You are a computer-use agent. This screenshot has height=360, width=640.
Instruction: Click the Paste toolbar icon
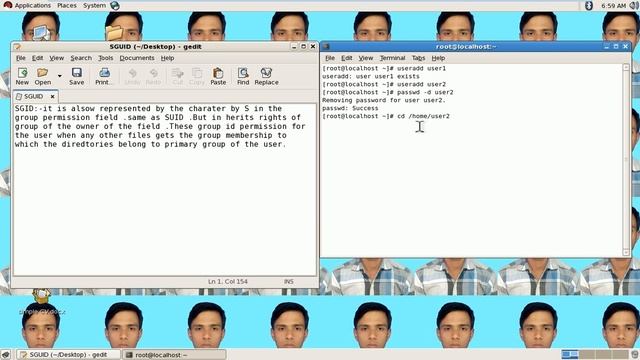tap(218, 76)
